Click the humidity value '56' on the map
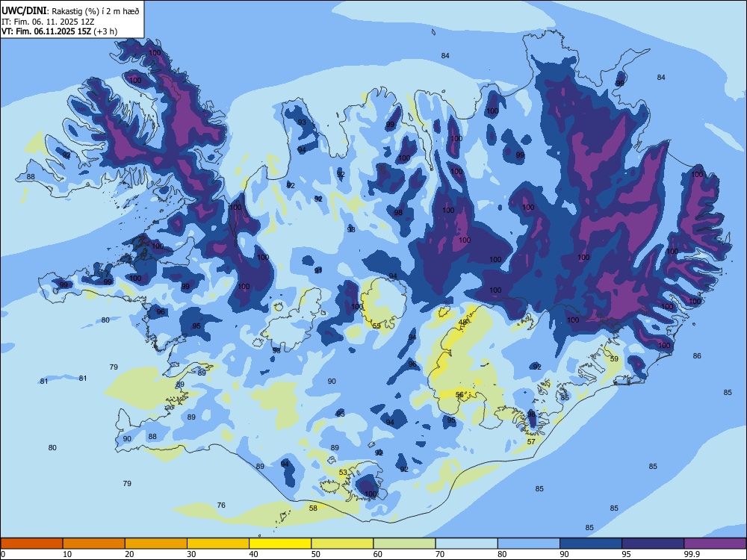The image size is (747, 560). click(459, 395)
